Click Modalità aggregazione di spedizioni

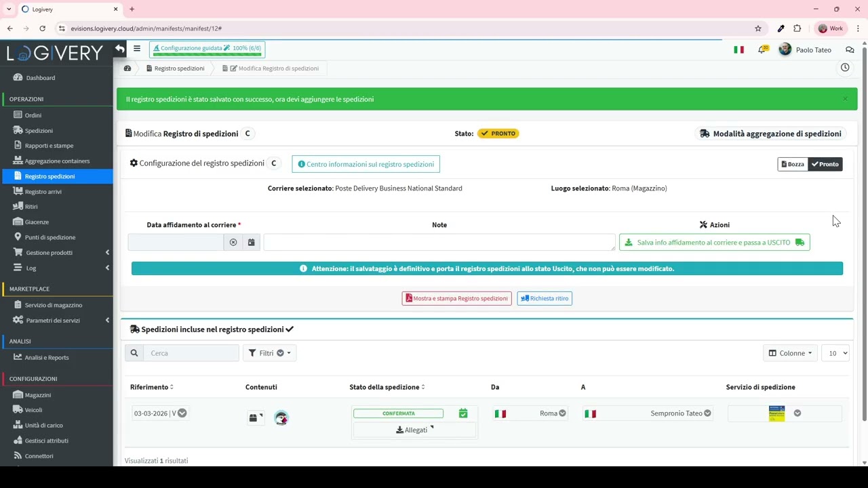[771, 134]
